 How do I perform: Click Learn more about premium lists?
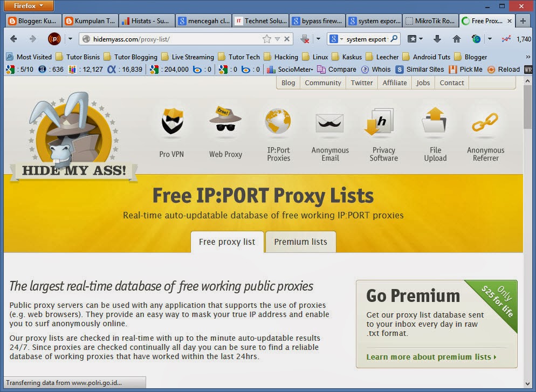[431, 357]
